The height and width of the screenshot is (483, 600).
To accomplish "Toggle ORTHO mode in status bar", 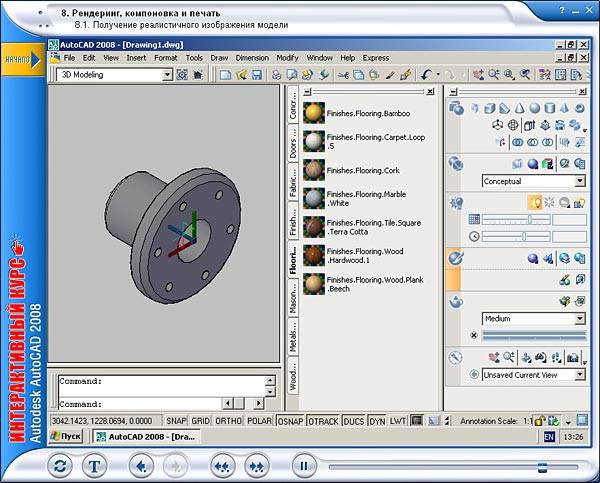I will tap(229, 421).
